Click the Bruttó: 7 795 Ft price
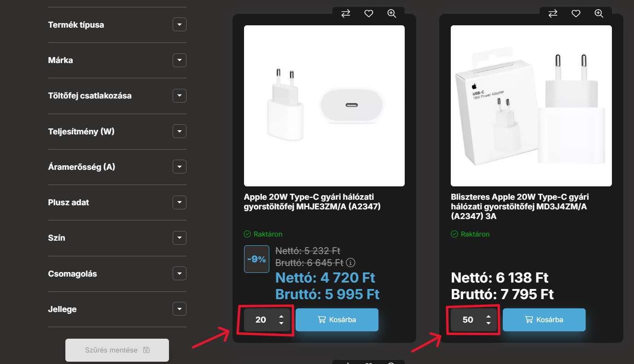This screenshot has height=364, width=634. (502, 294)
